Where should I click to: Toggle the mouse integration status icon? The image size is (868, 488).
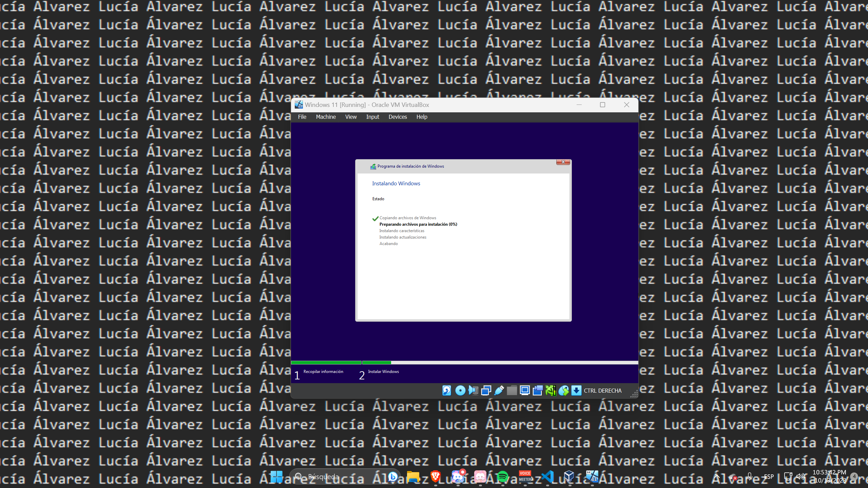(x=563, y=391)
